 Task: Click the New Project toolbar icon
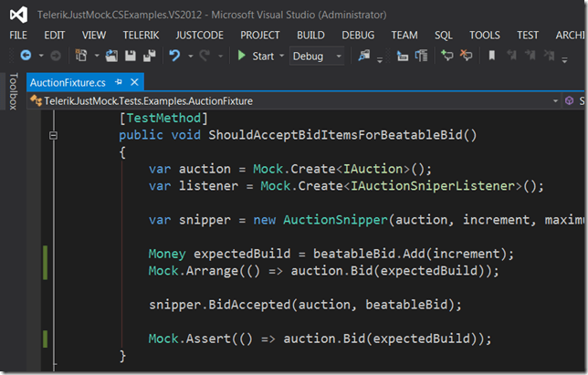pos(81,57)
